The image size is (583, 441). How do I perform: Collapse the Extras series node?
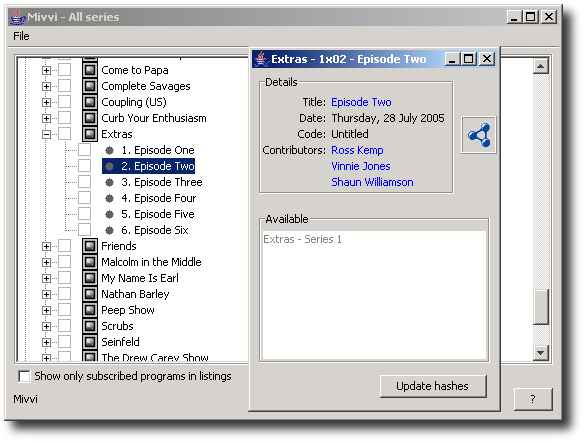tap(46, 134)
